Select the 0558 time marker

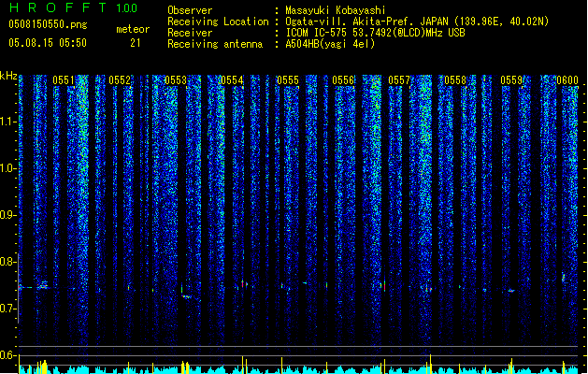[455, 80]
